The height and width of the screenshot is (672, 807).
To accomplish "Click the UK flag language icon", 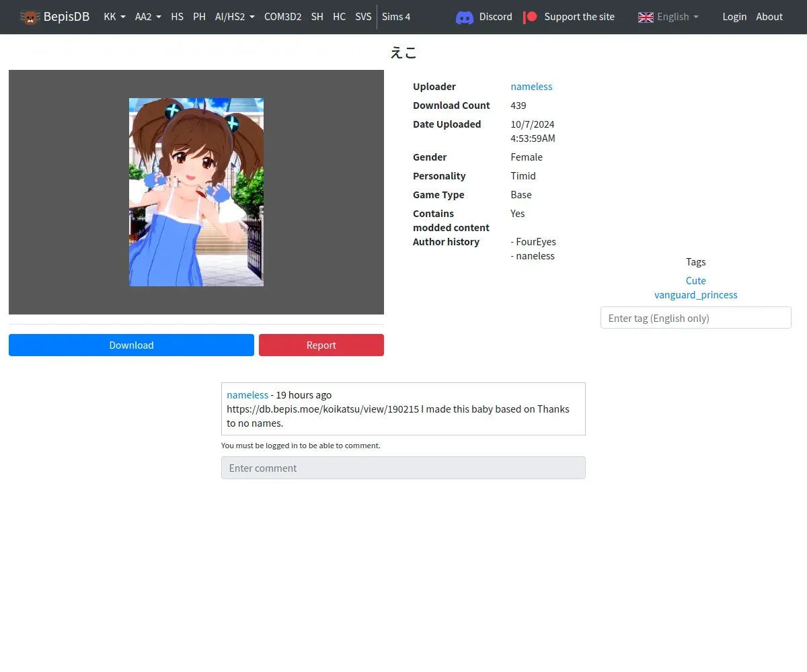I will (x=646, y=17).
